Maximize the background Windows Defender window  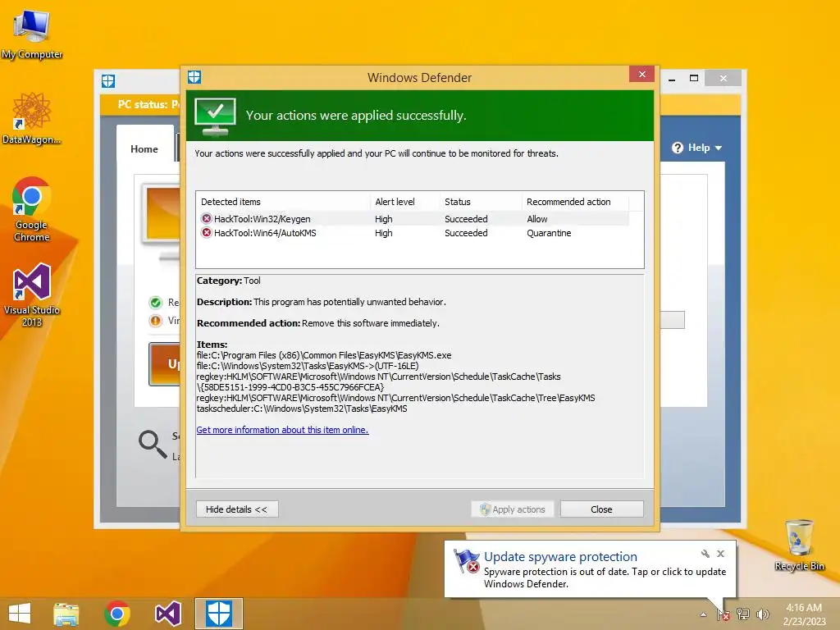coord(694,78)
